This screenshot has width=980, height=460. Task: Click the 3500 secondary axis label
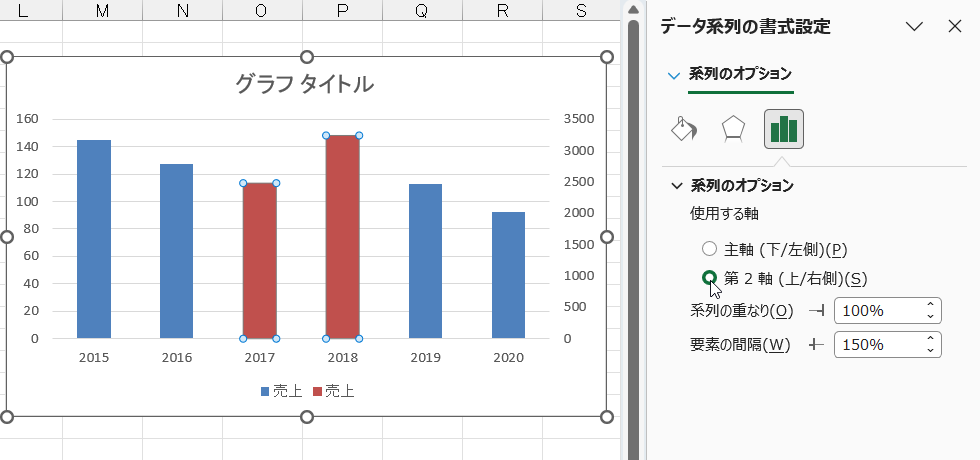coord(579,119)
